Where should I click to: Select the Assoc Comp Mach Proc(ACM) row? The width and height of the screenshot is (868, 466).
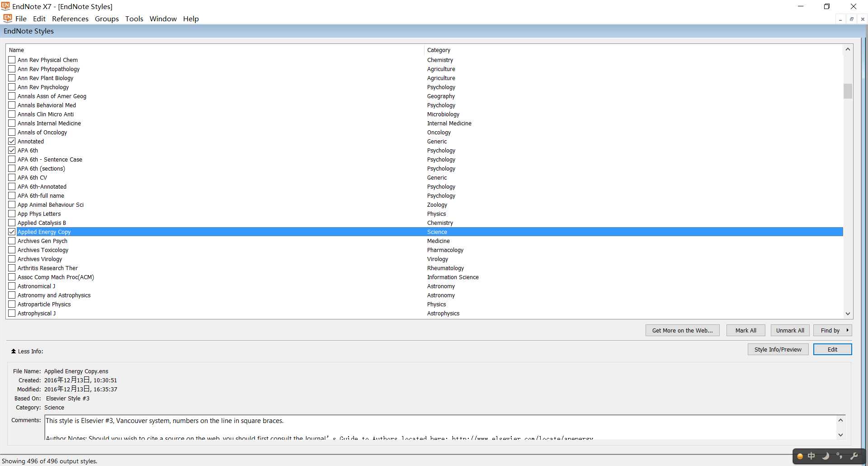point(425,277)
